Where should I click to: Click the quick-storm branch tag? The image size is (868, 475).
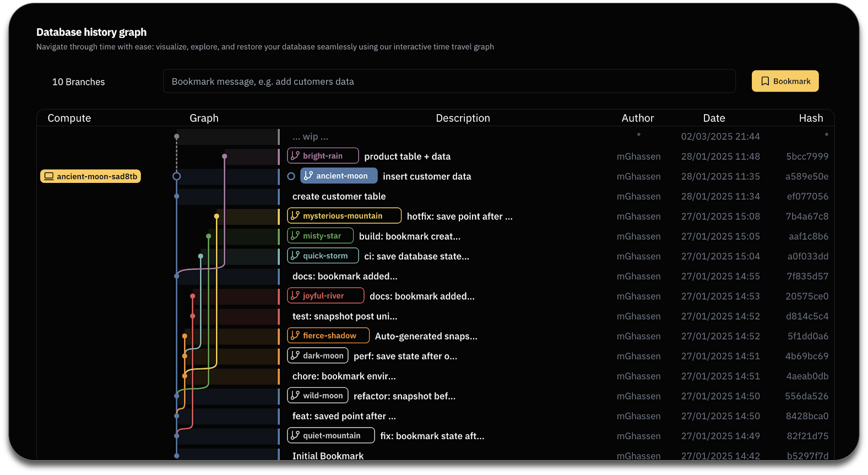pyautogui.click(x=323, y=256)
